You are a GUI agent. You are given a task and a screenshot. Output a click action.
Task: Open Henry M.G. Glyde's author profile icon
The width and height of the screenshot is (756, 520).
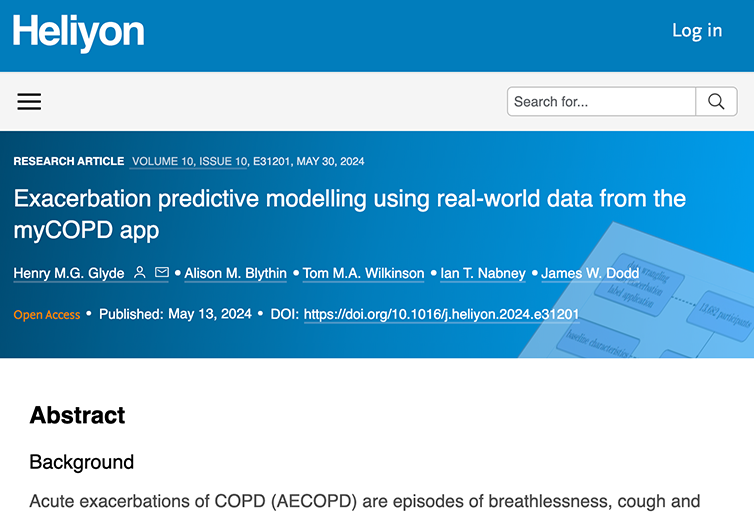pyautogui.click(x=140, y=272)
